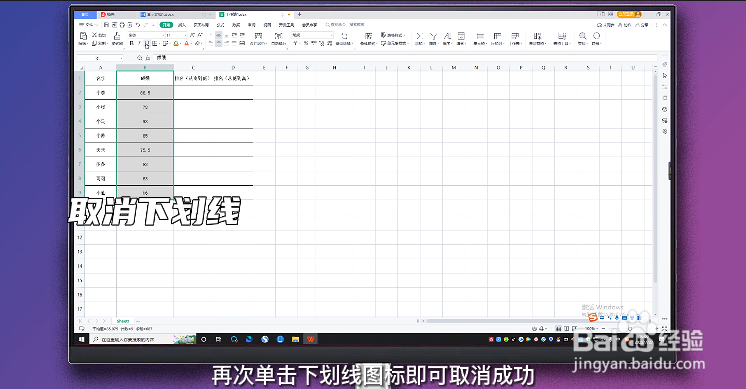
Task: Apply the red font color
Action: coord(186,43)
